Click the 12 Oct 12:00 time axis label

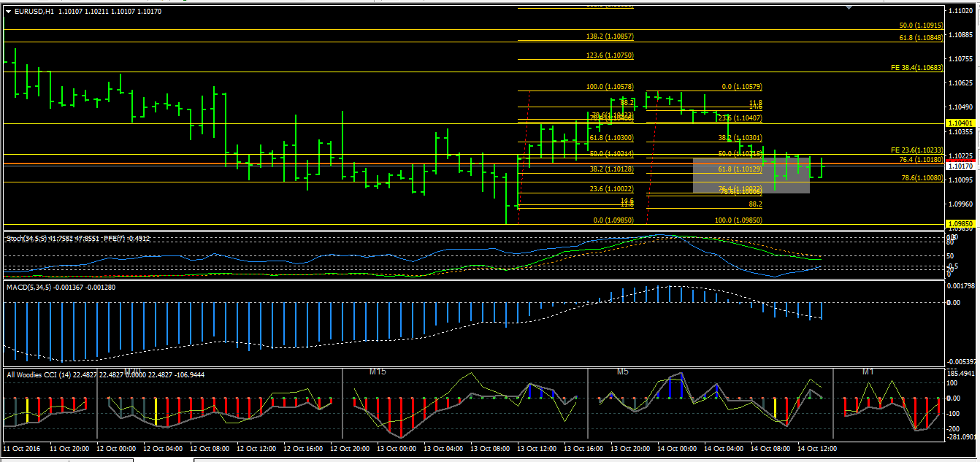tap(257, 448)
